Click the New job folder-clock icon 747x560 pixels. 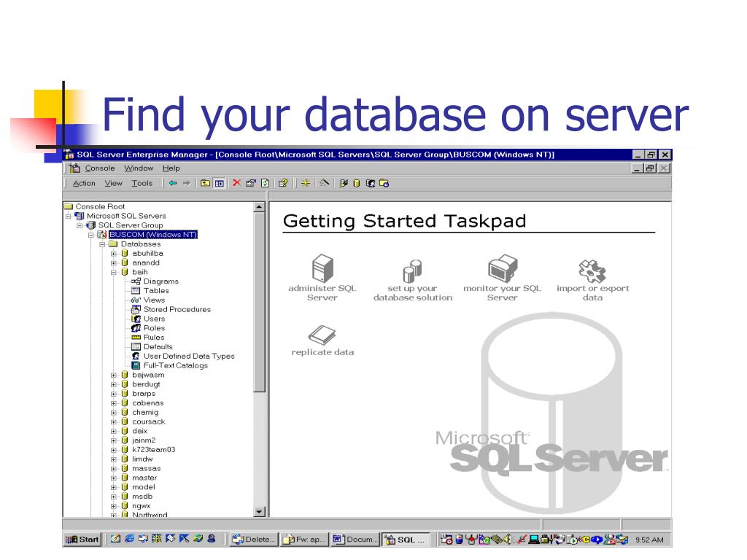coord(384,183)
